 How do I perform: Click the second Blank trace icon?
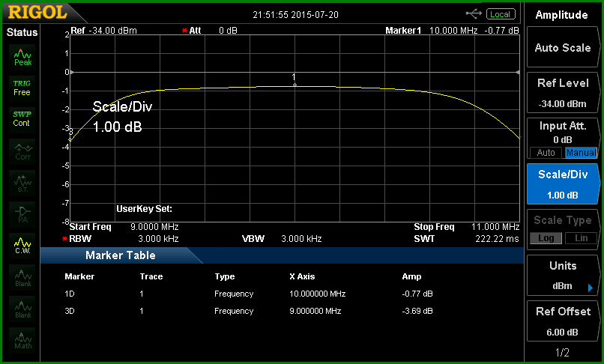(22, 309)
